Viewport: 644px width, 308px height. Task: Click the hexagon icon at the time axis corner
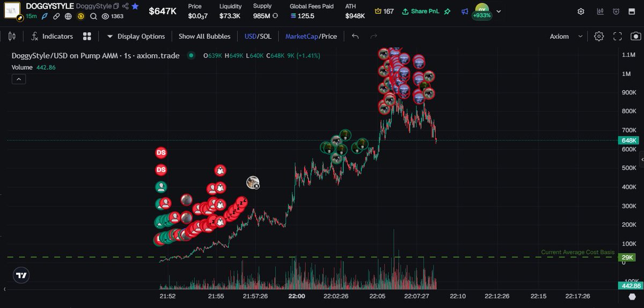click(x=632, y=297)
